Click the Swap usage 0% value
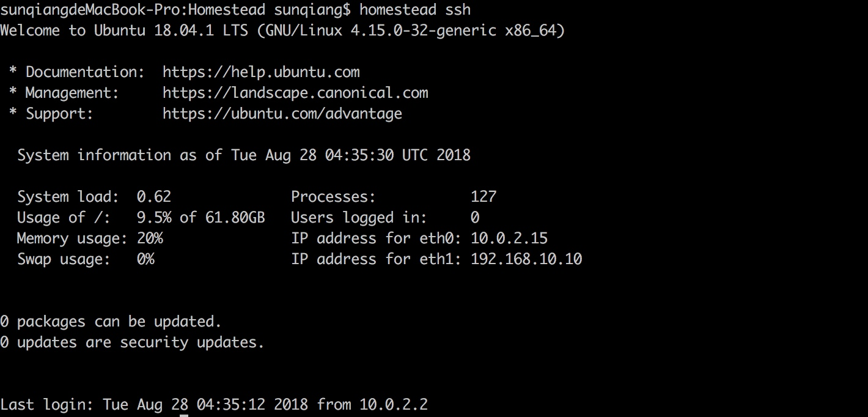 tap(145, 259)
